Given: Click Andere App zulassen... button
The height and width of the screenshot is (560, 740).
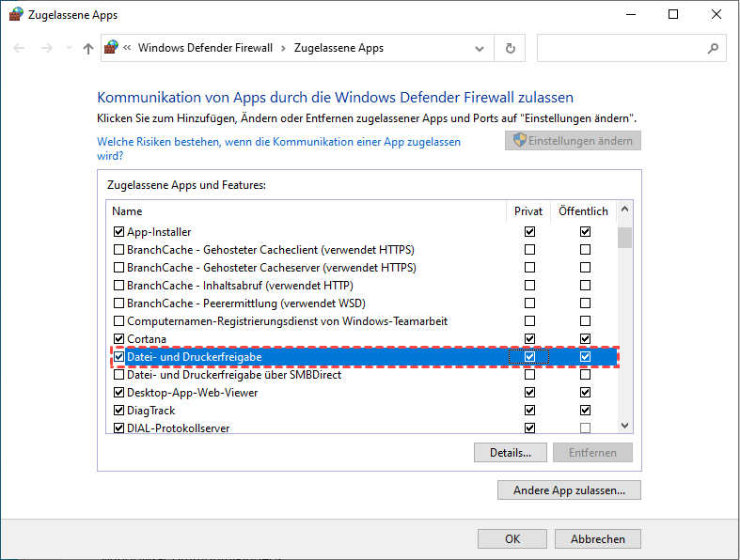Looking at the screenshot, I should coord(569,490).
